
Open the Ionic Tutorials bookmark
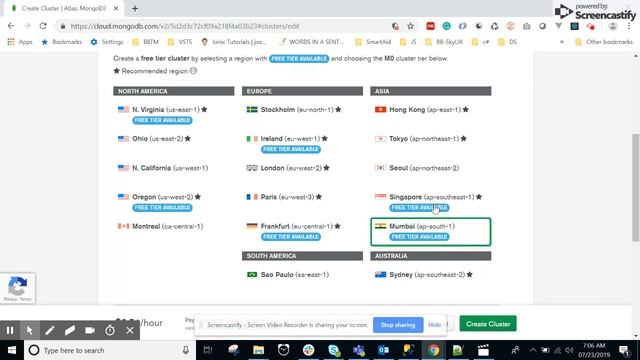click(x=234, y=42)
